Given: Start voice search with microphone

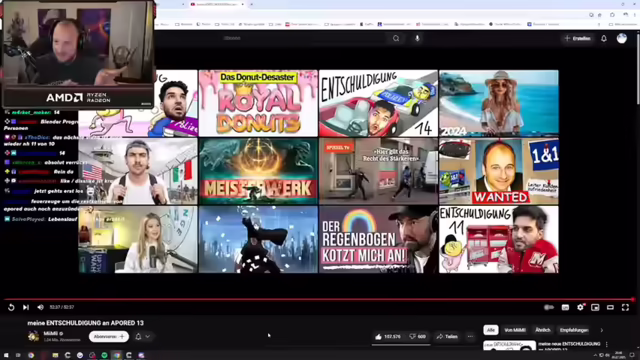Looking at the screenshot, I should 417,38.
